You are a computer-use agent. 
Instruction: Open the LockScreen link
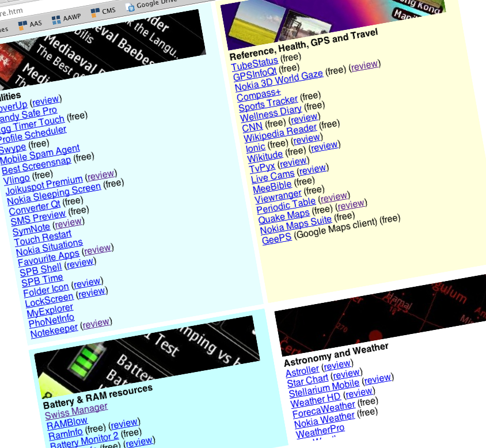coord(50,300)
